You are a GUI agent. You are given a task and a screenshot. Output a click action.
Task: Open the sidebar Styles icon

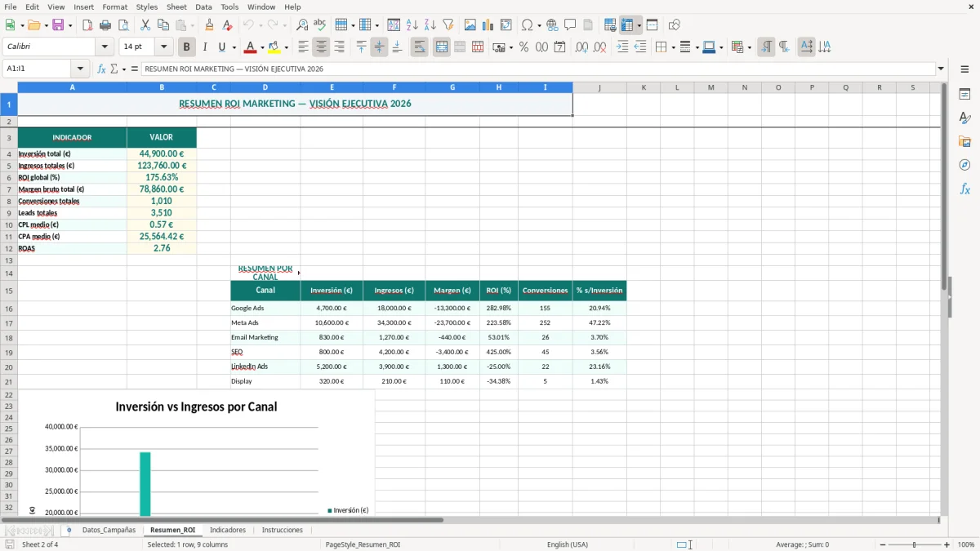(x=964, y=118)
